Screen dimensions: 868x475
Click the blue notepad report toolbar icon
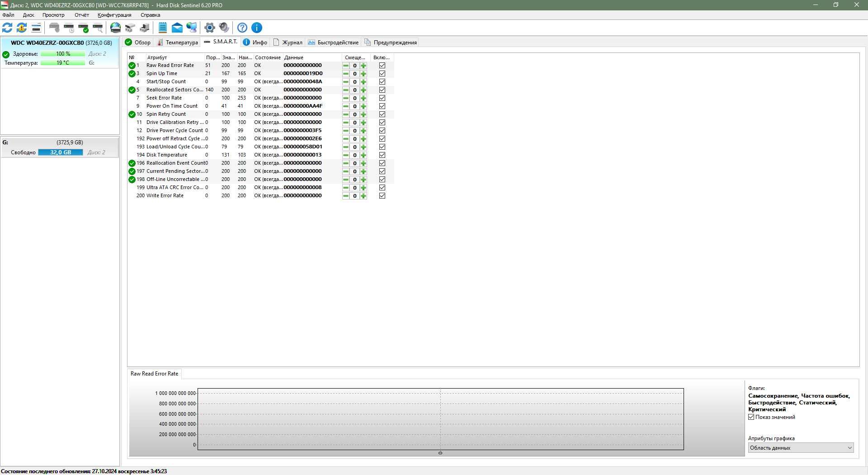(163, 28)
